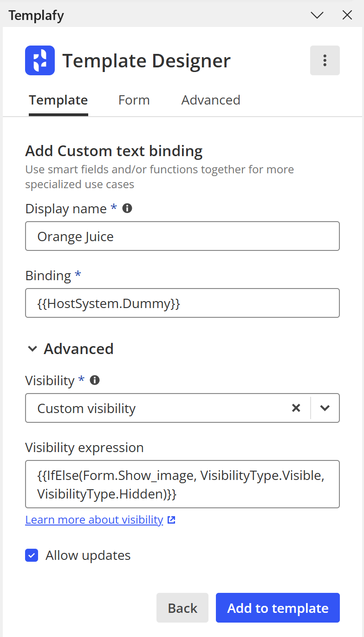Select the Binding input containing HostSystem.Dummy
Image resolution: width=364 pixels, height=637 pixels.
coord(182,303)
